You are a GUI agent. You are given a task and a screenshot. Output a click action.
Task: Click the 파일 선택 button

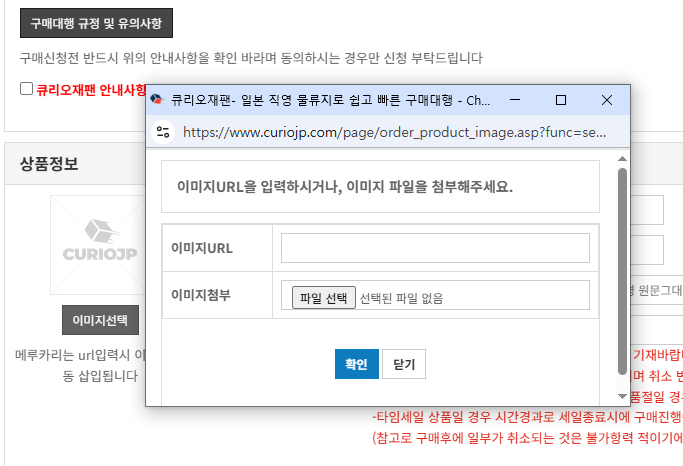coord(324,298)
